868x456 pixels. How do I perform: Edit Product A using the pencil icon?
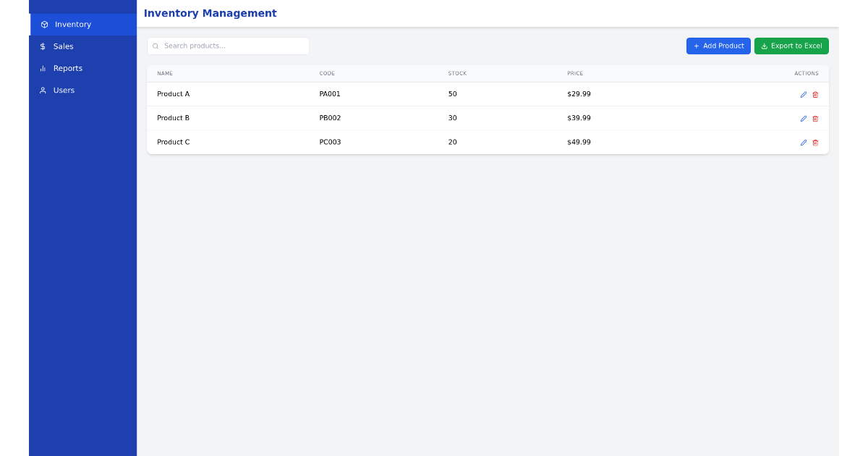(803, 94)
